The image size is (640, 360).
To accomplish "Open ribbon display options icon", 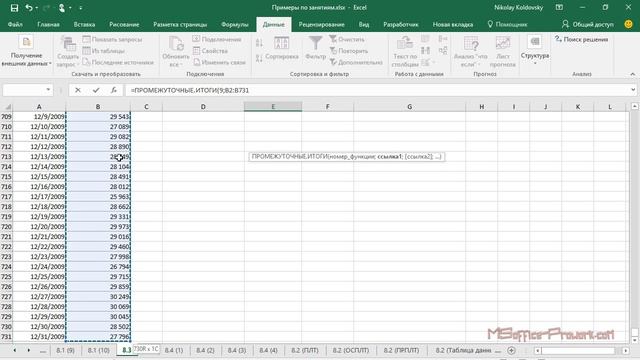I will point(559,8).
